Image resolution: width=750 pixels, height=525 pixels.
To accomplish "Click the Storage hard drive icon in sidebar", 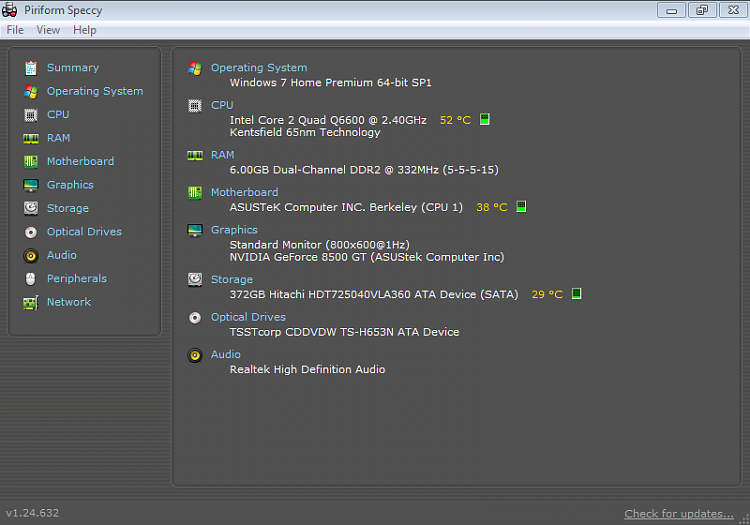I will pyautogui.click(x=31, y=208).
